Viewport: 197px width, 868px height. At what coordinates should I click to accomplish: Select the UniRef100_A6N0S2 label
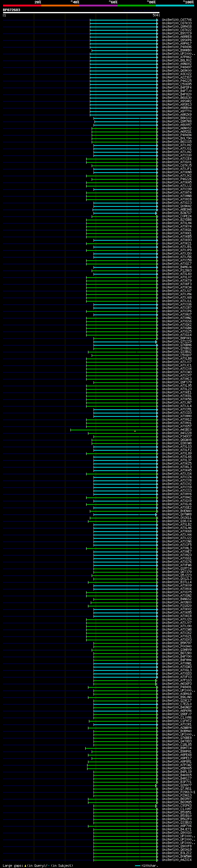pos(176,128)
